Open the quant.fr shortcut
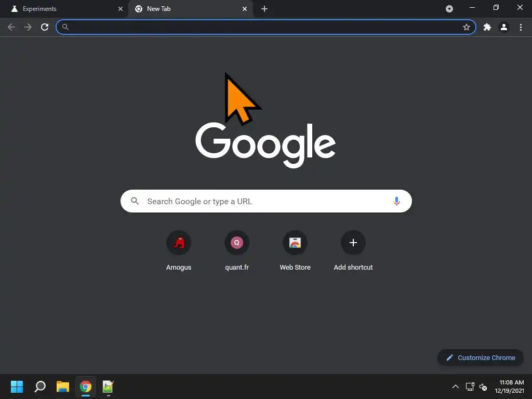Image resolution: width=532 pixels, height=399 pixels. click(x=237, y=251)
